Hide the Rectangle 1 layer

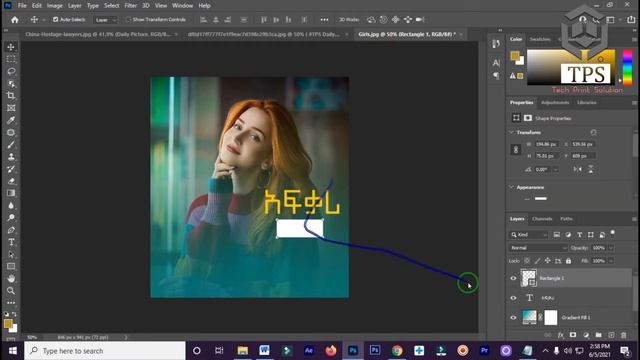tap(513, 278)
